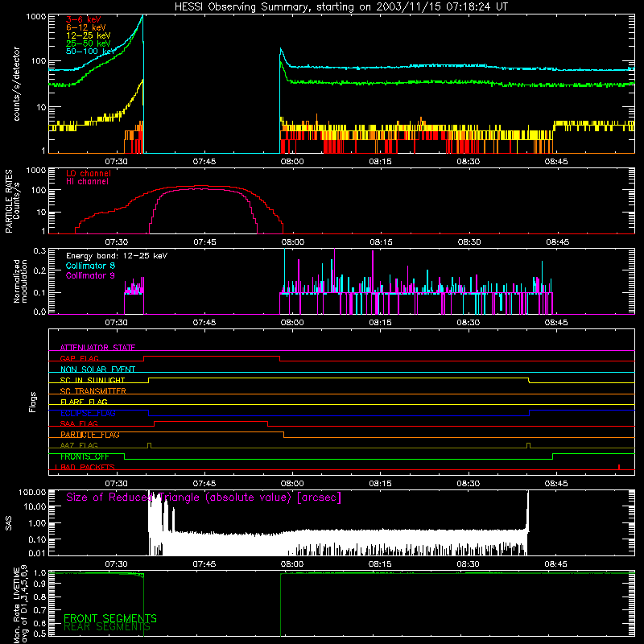The image size is (644, 644).
Task: Click the REAR SEGMENTS legend label
Action: (x=107, y=627)
